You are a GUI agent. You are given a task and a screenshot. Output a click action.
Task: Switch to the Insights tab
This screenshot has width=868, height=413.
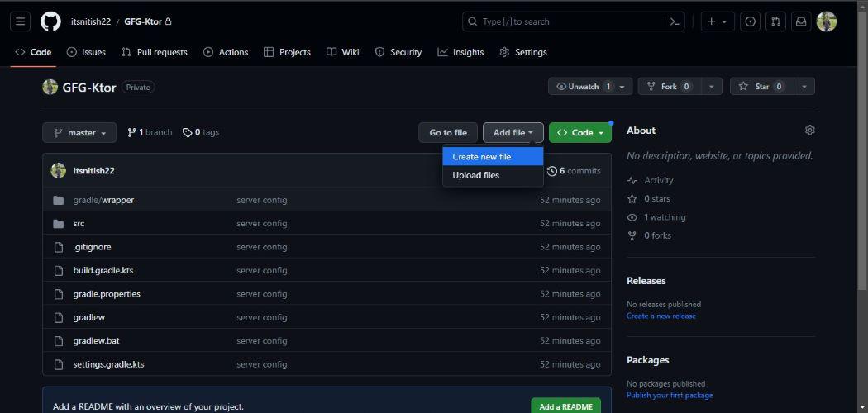click(x=460, y=52)
